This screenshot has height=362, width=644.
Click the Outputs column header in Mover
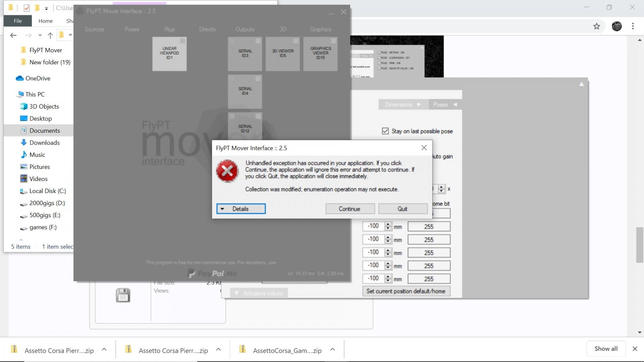(x=245, y=29)
